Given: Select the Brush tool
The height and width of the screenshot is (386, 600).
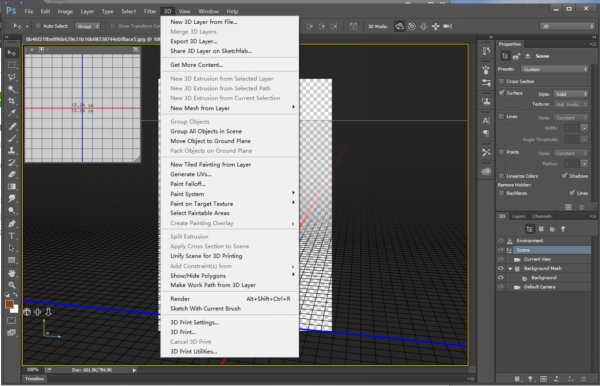Looking at the screenshot, I should [x=11, y=138].
